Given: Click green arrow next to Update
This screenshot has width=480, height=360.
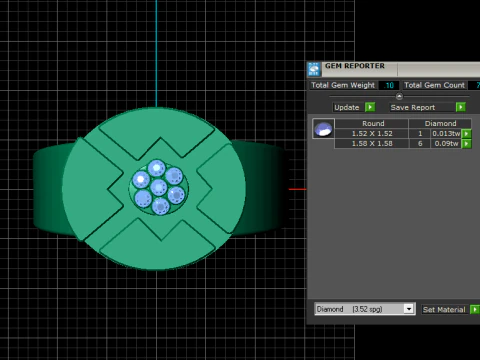Looking at the screenshot, I should click(x=370, y=107).
